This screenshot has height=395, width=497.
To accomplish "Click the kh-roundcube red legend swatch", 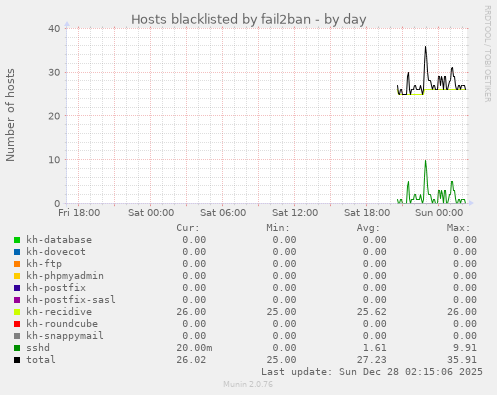I will click(x=17, y=324).
